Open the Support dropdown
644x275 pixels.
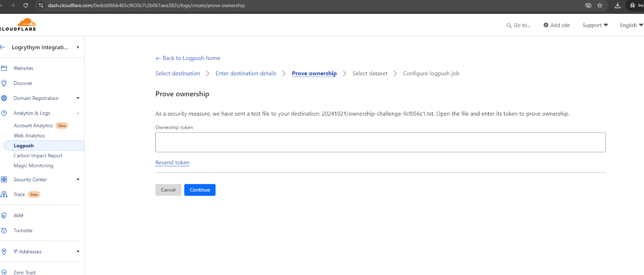coord(595,25)
